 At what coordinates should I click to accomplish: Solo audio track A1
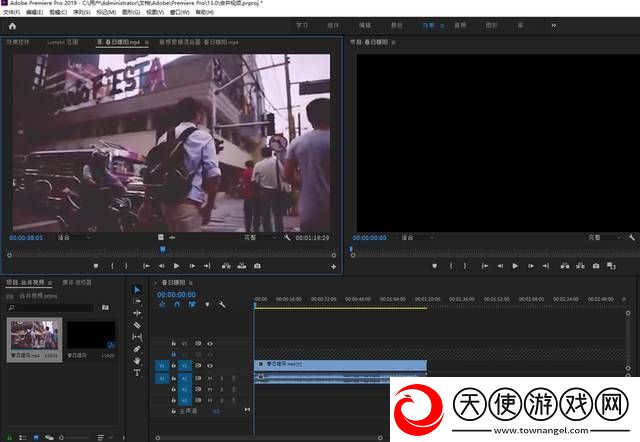click(222, 378)
